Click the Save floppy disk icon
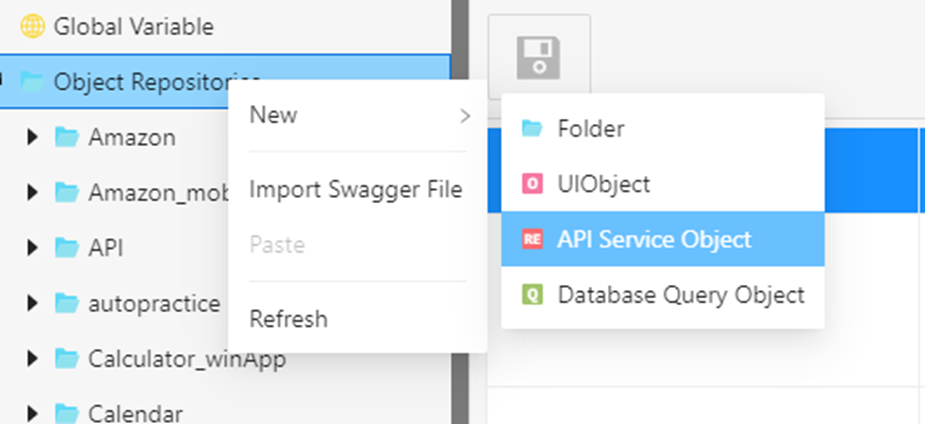925x424 pixels. click(x=539, y=57)
